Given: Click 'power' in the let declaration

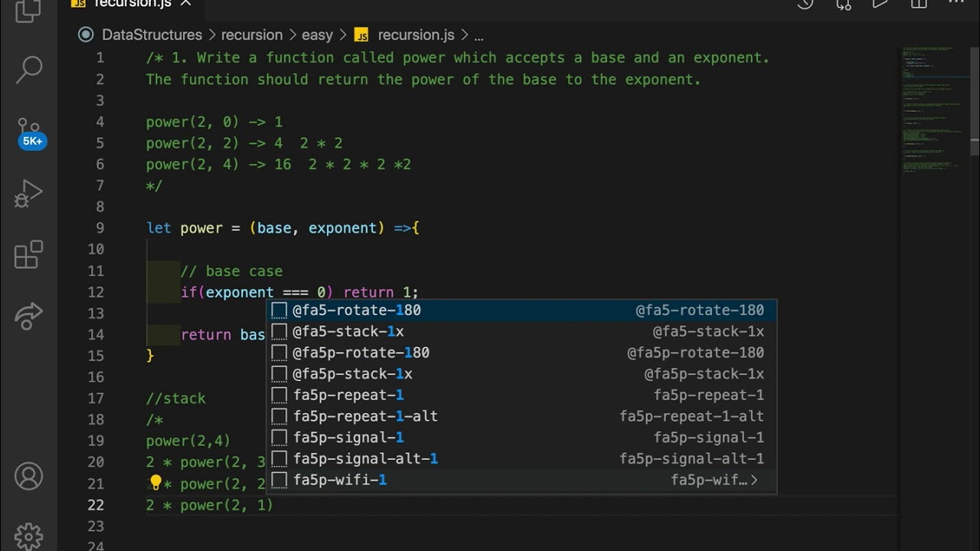Looking at the screenshot, I should coord(201,228).
